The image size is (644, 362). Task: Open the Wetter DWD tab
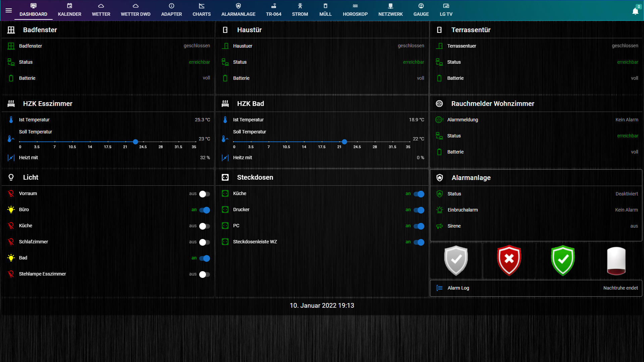click(136, 10)
